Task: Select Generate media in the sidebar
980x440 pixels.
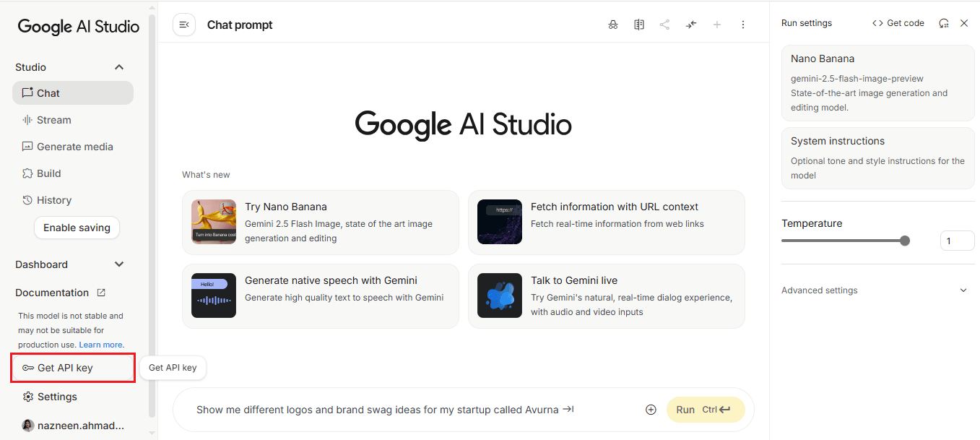Action: (x=74, y=147)
